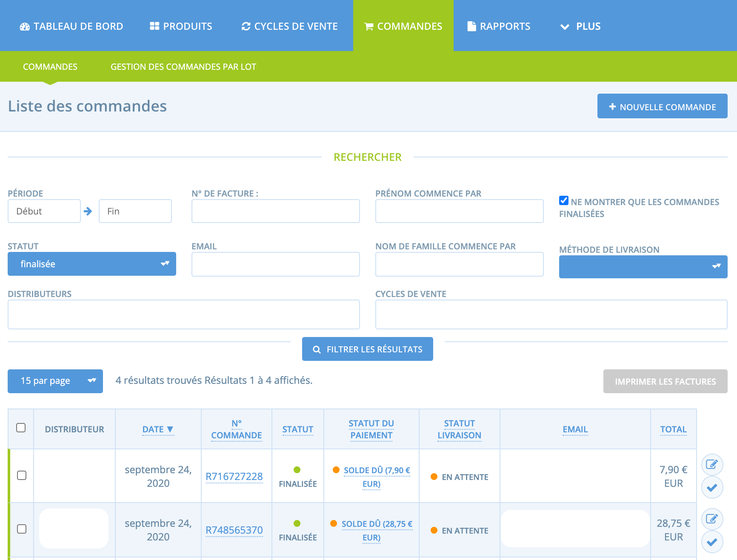Image resolution: width=737 pixels, height=560 pixels.
Task: Click the '28,75 € EUR' total cell
Action: click(x=674, y=530)
